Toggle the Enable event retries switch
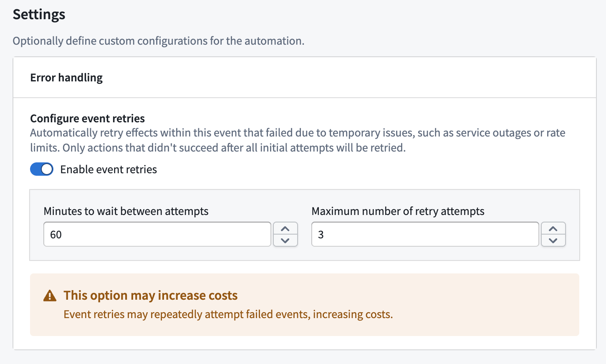Image resolution: width=606 pixels, height=364 pixels. tap(42, 169)
